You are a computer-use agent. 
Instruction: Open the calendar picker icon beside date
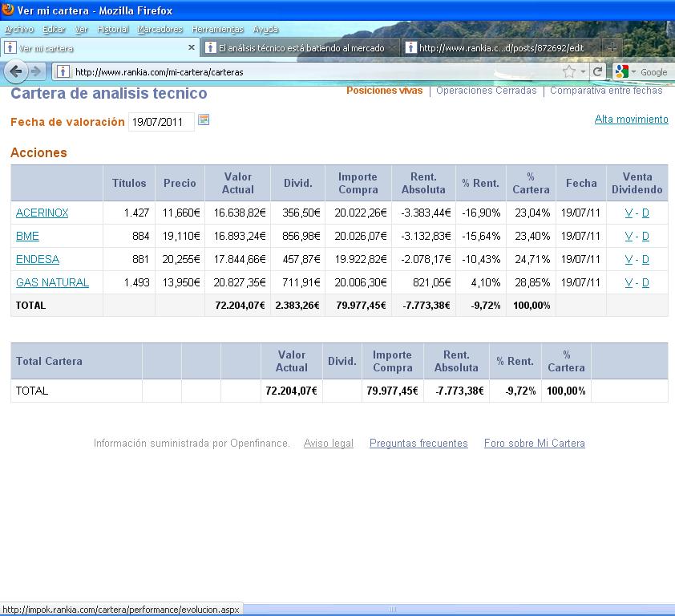[x=204, y=120]
